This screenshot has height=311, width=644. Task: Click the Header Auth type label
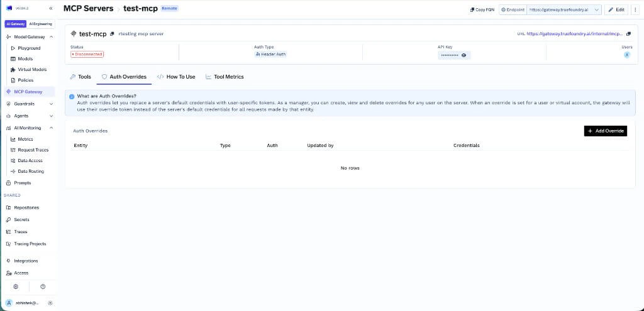pyautogui.click(x=271, y=54)
